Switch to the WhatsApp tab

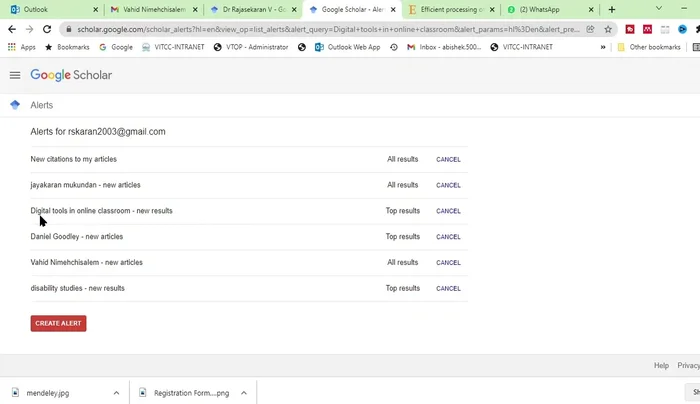click(x=545, y=9)
